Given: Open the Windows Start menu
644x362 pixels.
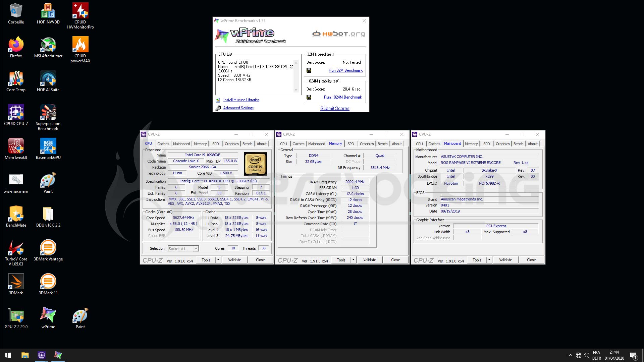Looking at the screenshot, I should click(x=8, y=355).
